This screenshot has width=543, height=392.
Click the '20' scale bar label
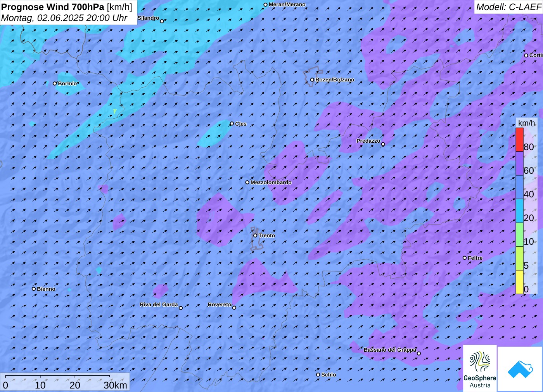75,385
